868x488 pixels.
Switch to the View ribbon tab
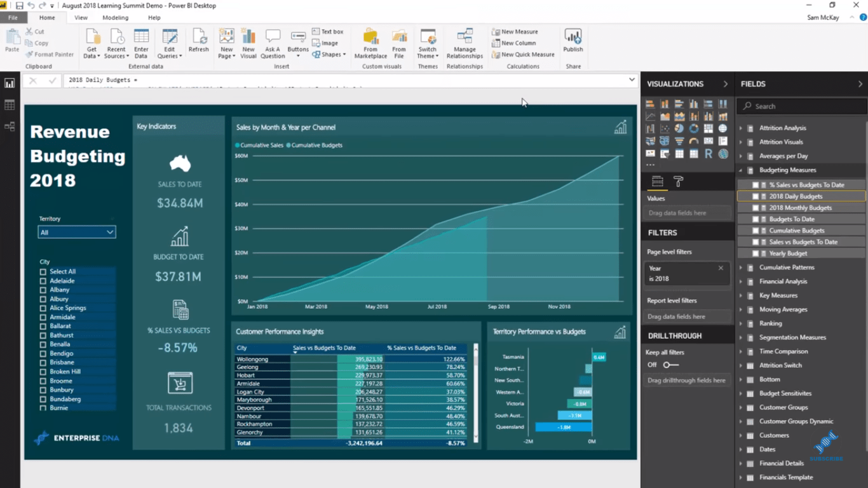(x=81, y=18)
